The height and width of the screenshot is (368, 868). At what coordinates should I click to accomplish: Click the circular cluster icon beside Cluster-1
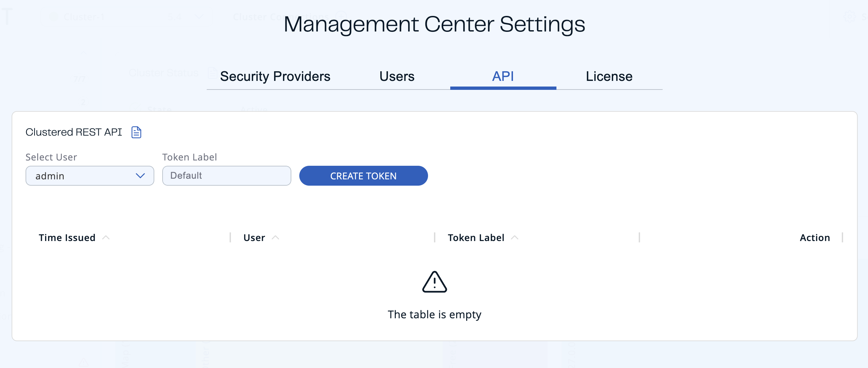[54, 16]
